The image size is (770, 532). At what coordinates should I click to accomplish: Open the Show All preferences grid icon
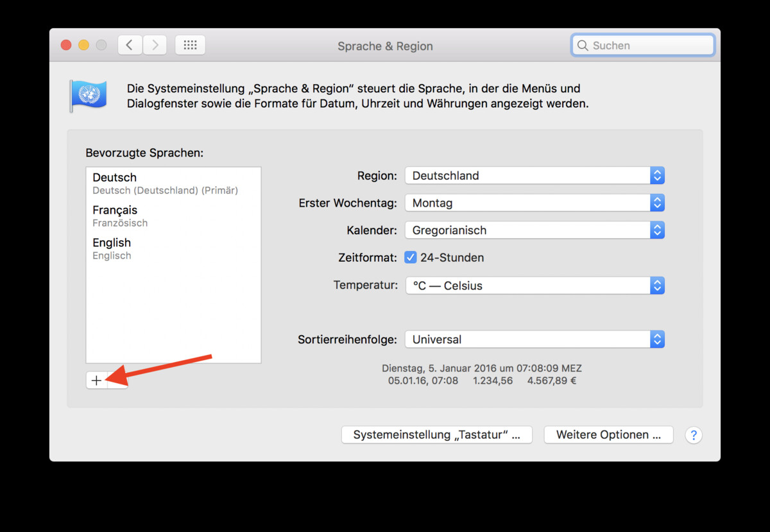coord(190,45)
